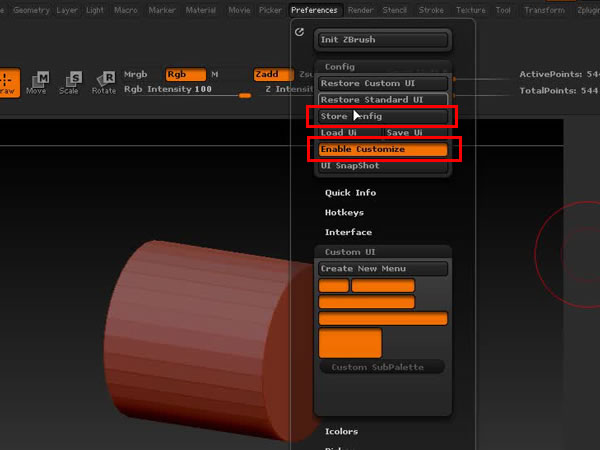Click the full-width orange custom UI bar
The height and width of the screenshot is (450, 600).
tap(383, 318)
